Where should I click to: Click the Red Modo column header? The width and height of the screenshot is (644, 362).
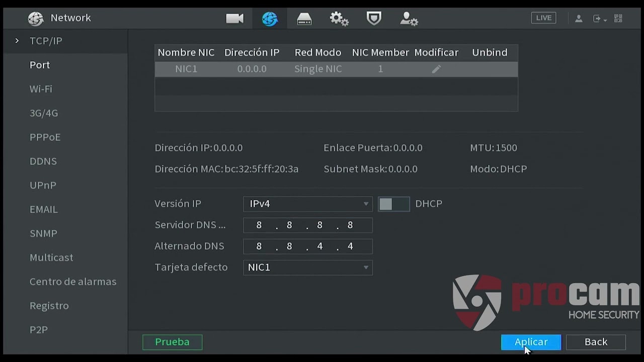[318, 52]
